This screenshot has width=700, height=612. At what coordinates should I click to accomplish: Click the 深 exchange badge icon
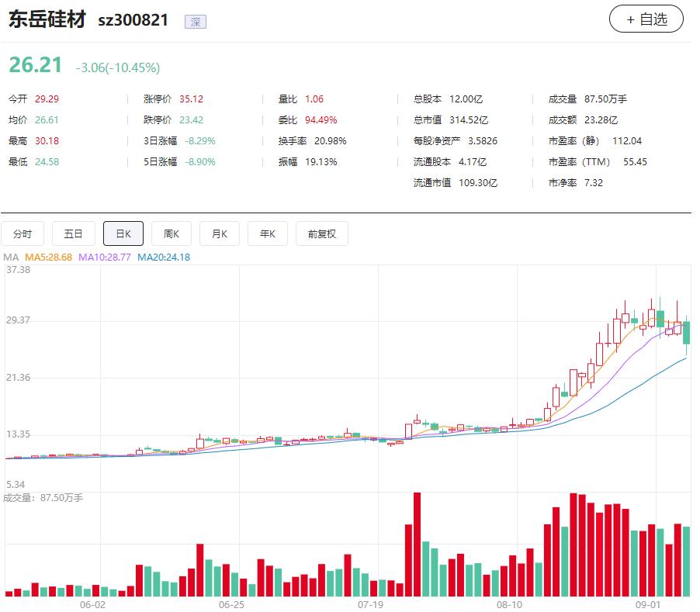pos(196,22)
